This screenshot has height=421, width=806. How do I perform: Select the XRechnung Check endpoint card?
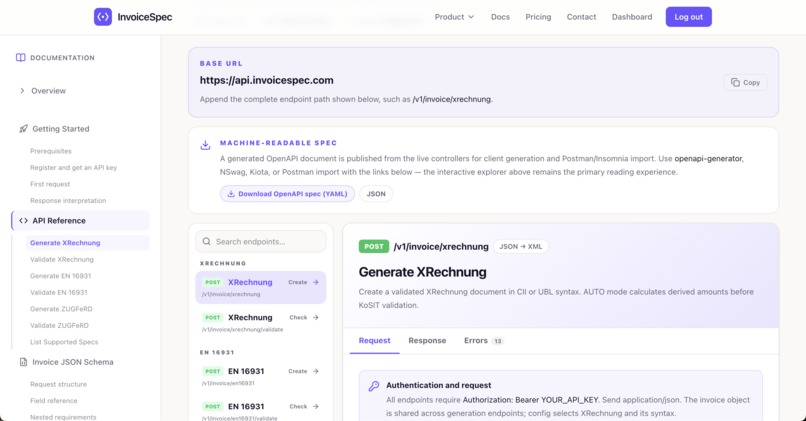[x=261, y=323]
